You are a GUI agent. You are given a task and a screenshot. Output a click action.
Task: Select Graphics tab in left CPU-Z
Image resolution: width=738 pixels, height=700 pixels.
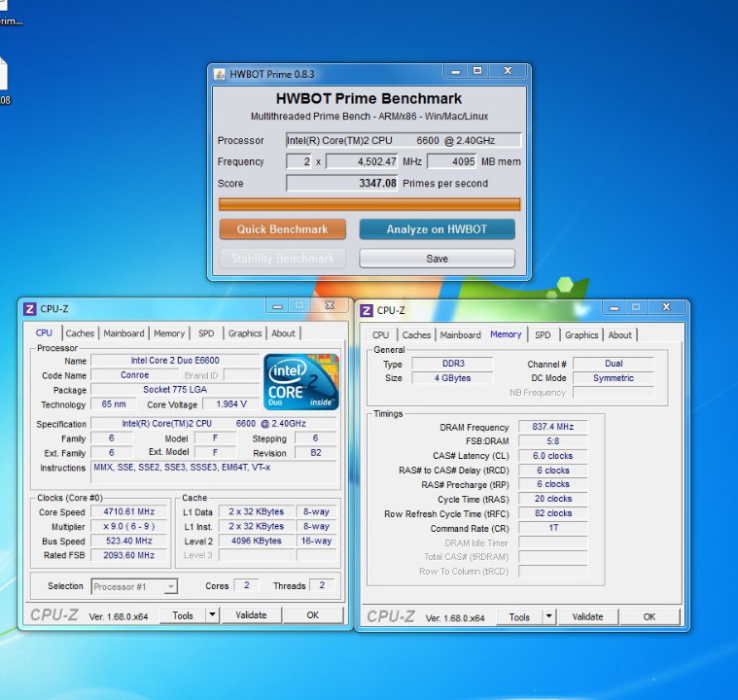pos(245,333)
